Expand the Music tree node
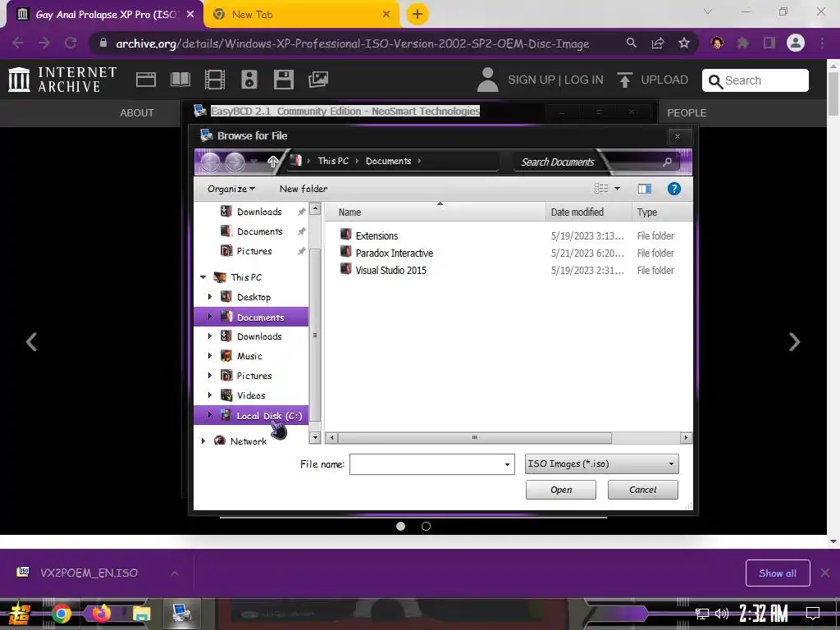This screenshot has height=630, width=840. point(209,356)
